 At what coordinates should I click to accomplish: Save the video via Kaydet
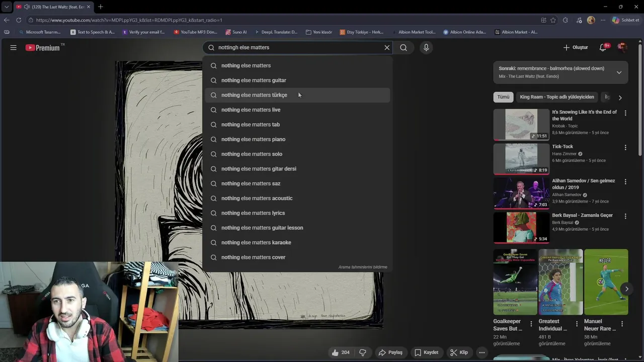tap(426, 352)
